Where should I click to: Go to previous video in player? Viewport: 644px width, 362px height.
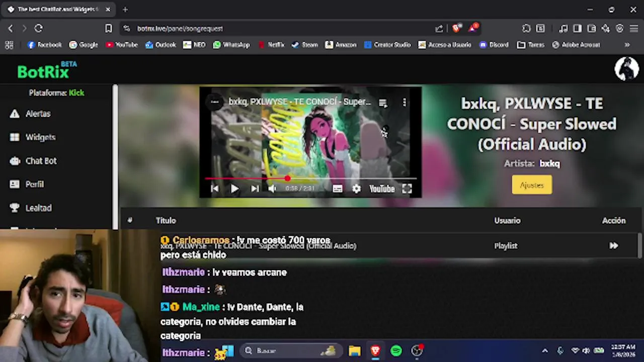click(215, 189)
